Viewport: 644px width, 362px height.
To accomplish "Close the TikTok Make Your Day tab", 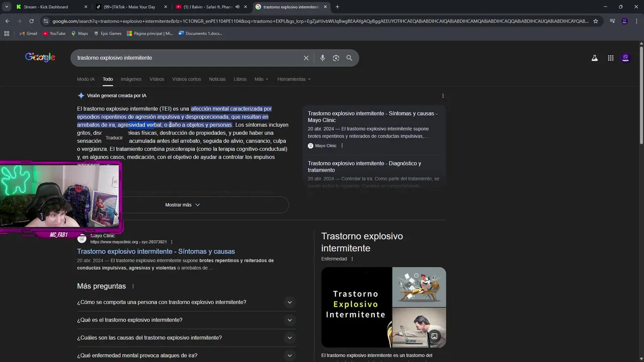I will (166, 7).
